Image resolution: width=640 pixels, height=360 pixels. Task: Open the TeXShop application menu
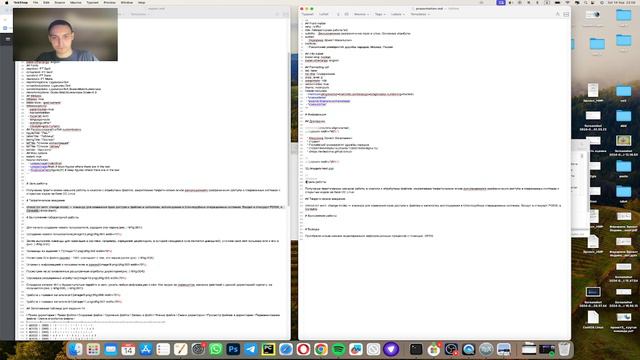coord(21,2)
